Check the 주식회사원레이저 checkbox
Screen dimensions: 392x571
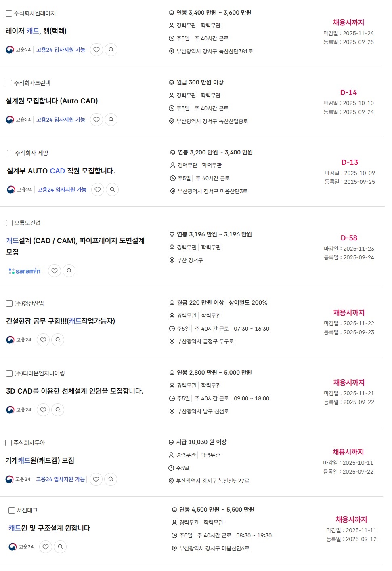click(9, 13)
